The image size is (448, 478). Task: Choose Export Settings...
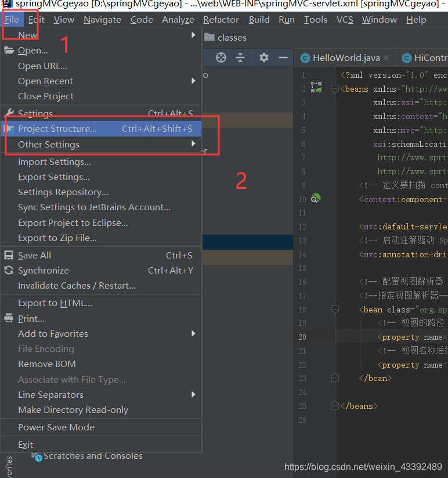click(101, 177)
